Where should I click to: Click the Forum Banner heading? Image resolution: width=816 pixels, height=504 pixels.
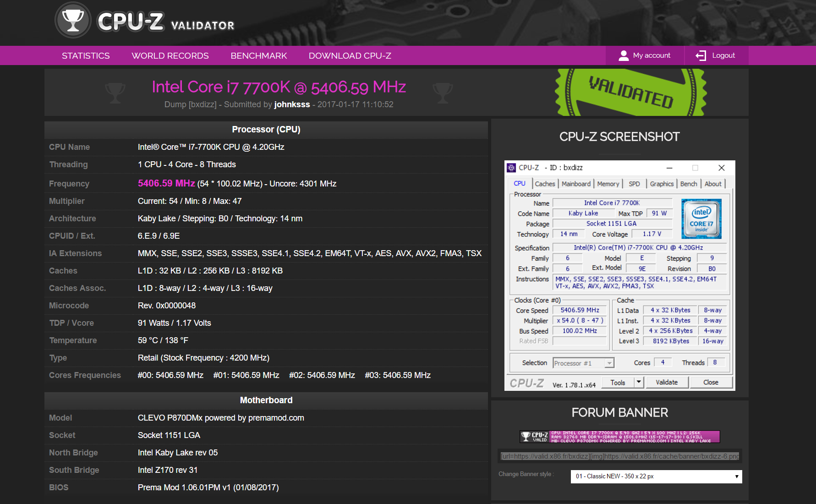pyautogui.click(x=620, y=412)
